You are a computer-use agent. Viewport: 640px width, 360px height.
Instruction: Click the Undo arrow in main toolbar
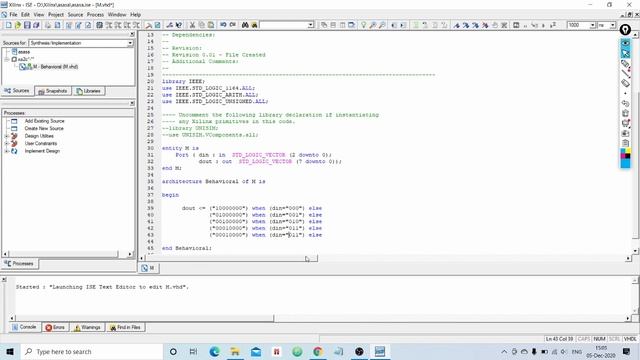tap(223, 25)
